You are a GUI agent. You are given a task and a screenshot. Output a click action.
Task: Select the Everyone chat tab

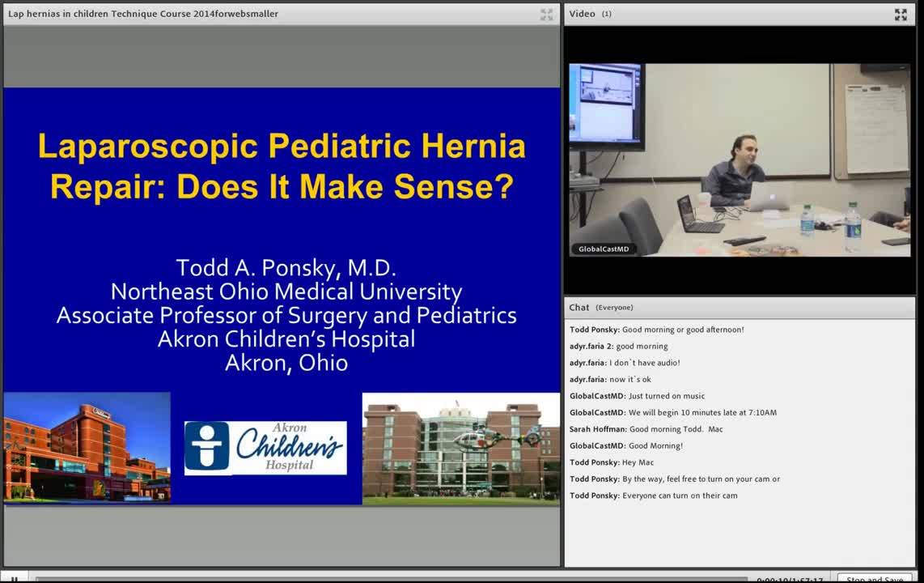point(613,308)
